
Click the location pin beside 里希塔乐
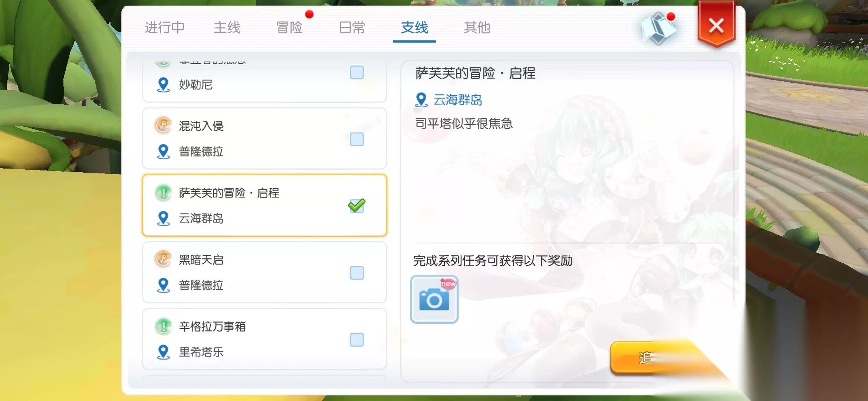163,352
